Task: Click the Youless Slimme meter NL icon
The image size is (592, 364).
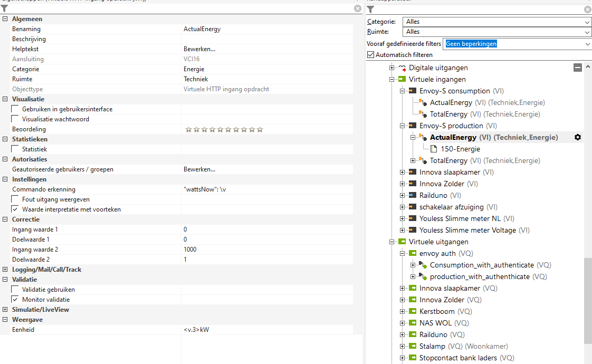Action: pos(413,218)
